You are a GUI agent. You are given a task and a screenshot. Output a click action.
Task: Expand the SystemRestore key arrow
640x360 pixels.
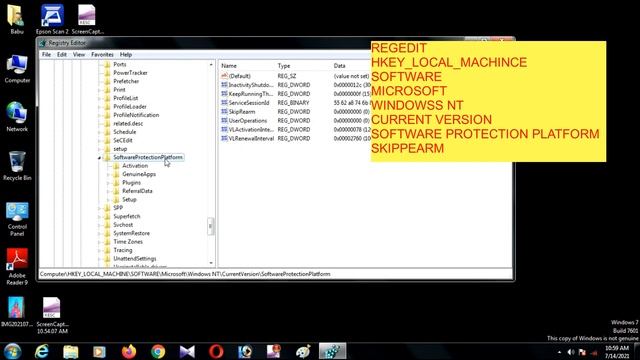tap(99, 233)
